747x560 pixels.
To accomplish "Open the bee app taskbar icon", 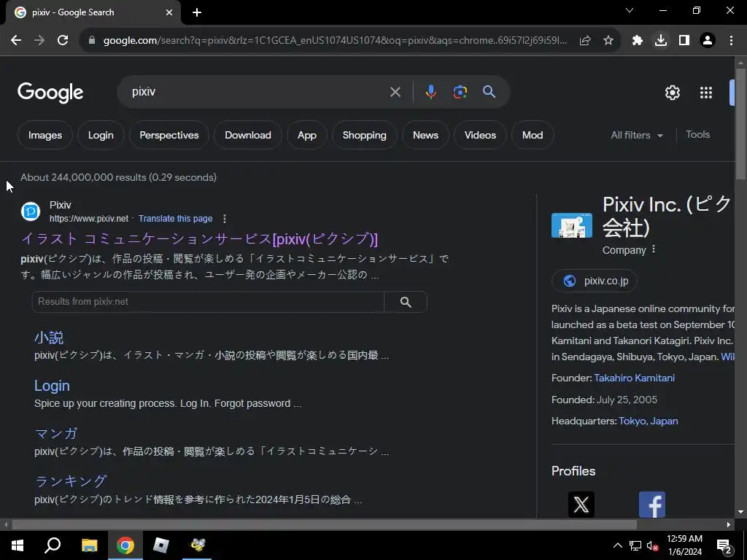I will coord(197,545).
